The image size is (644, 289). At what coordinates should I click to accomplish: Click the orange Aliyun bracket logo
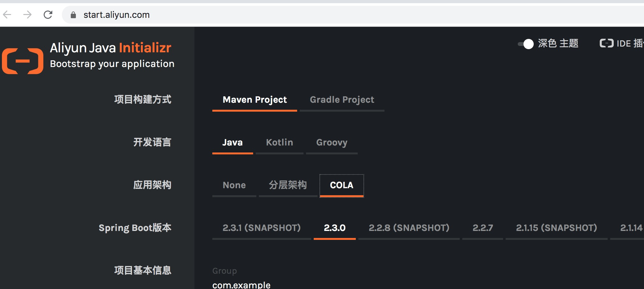coord(23,61)
